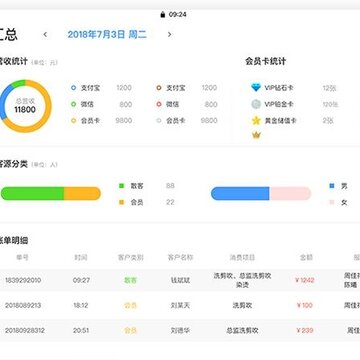The width and height of the screenshot is (360, 360).
Task: Open order number 1839292010
Action: [23, 280]
